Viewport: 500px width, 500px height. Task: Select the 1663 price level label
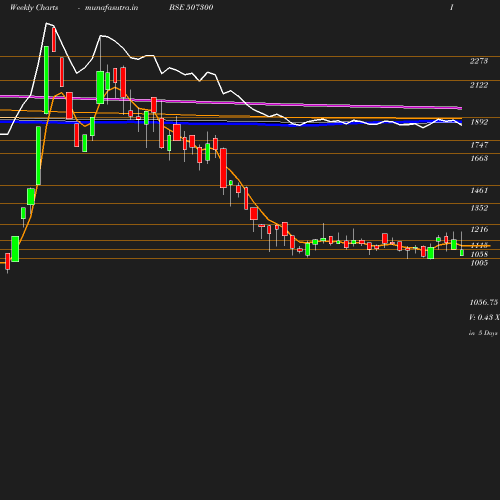479,158
